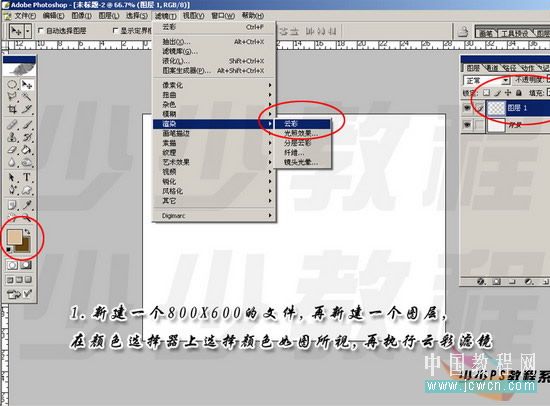
Task: Click 云彩 in the 渲染 submenu
Action: (x=303, y=124)
